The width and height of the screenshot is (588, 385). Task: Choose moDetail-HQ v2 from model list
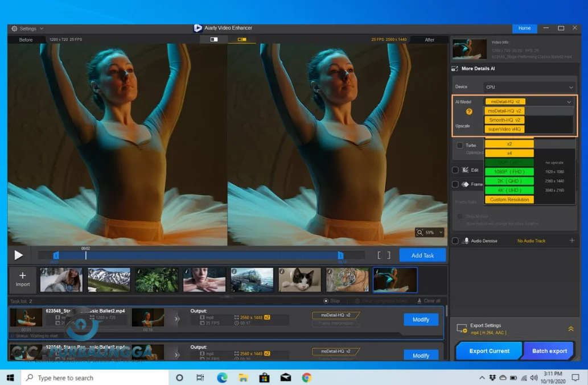click(x=504, y=111)
